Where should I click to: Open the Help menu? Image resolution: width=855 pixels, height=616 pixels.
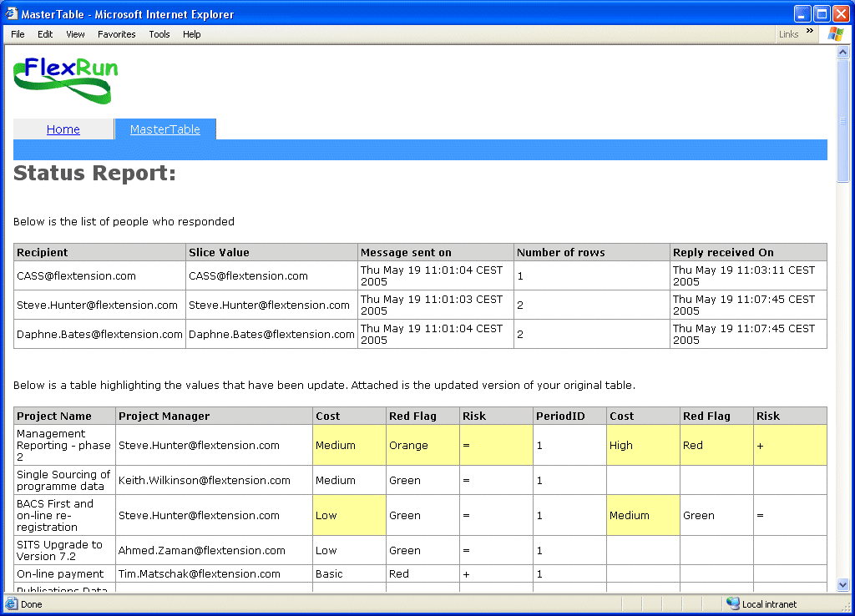point(191,33)
